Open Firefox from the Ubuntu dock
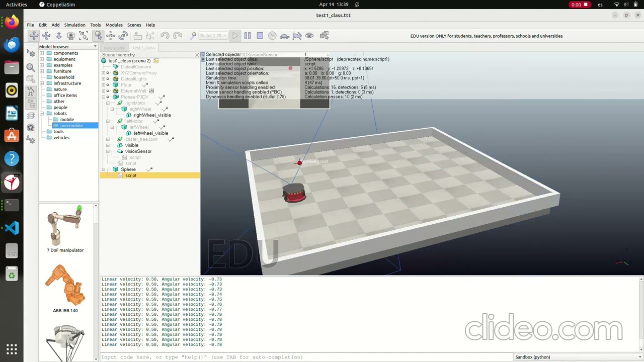This screenshot has width=644, height=362. click(x=12, y=22)
